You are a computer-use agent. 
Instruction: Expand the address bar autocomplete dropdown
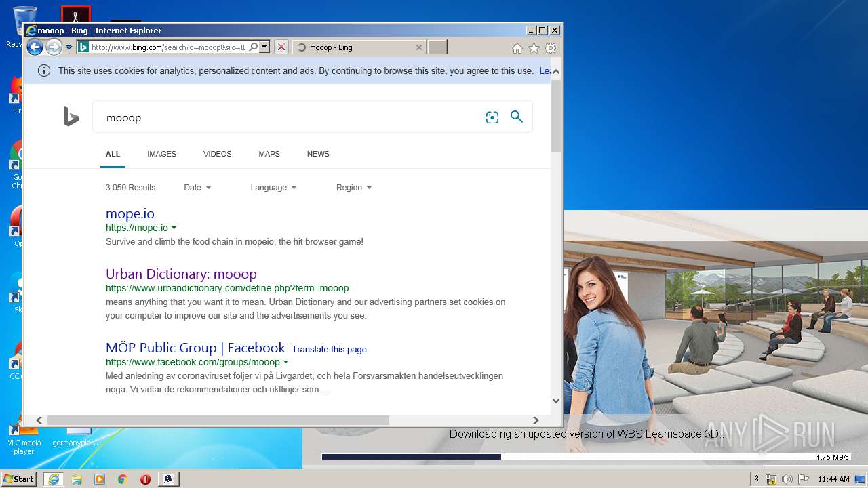click(x=264, y=47)
